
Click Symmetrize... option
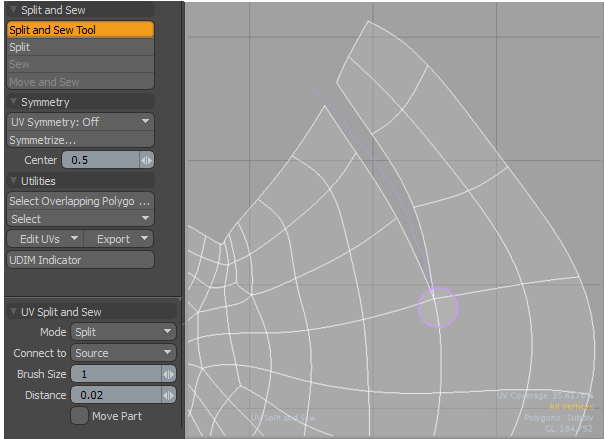pos(80,140)
